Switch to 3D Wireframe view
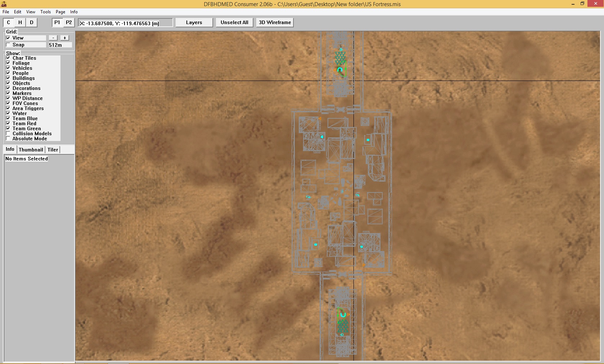 coord(275,22)
